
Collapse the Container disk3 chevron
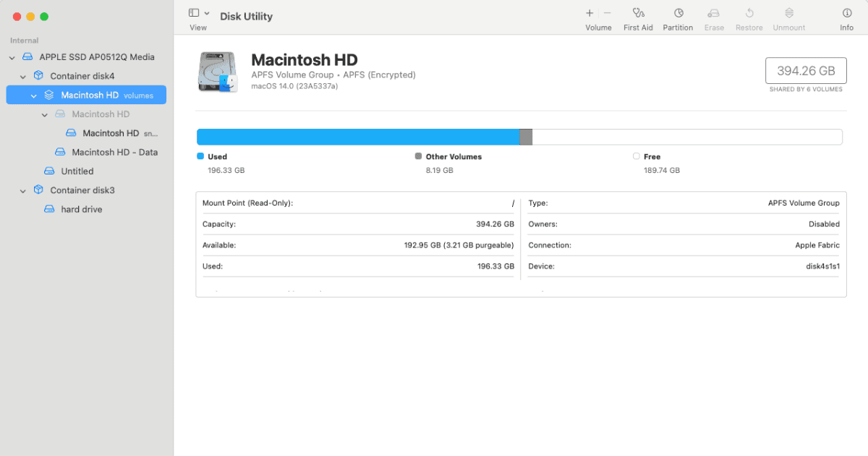(23, 190)
